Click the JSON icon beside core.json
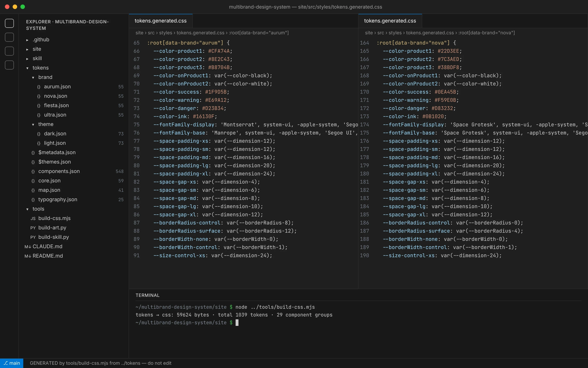 point(33,181)
